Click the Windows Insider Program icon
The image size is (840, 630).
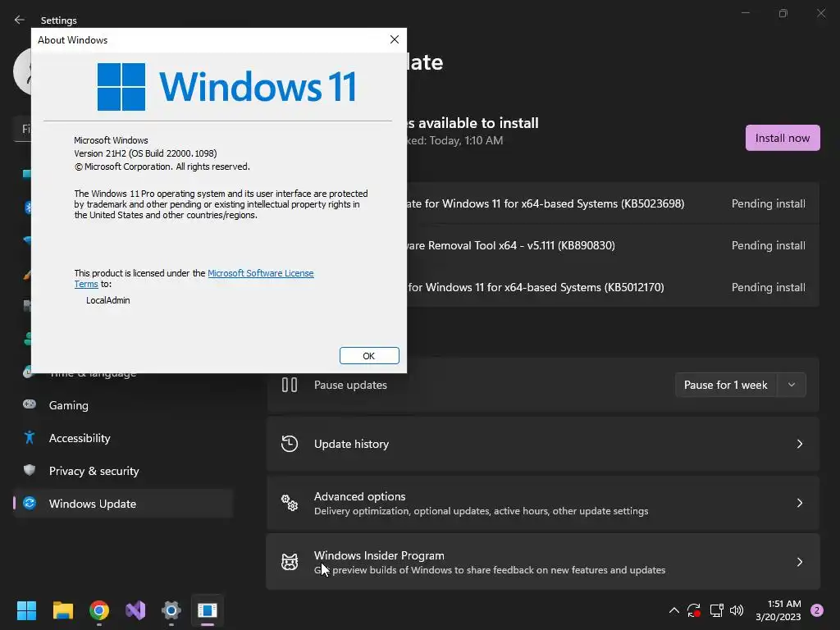290,562
